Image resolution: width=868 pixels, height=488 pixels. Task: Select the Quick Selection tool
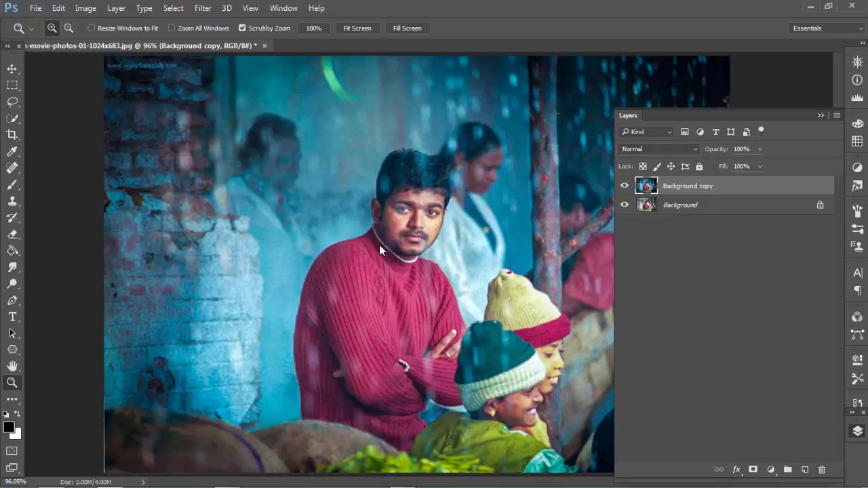12,119
